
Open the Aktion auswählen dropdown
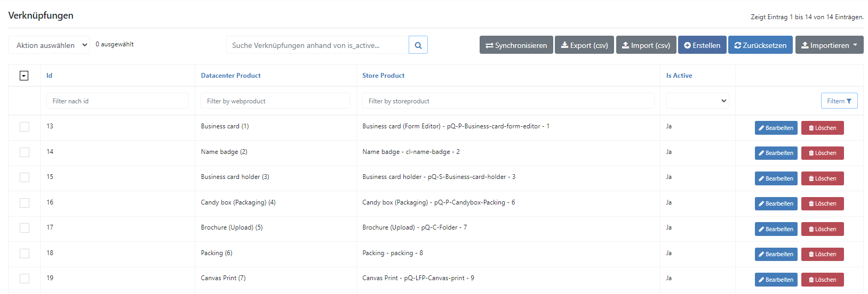click(x=49, y=45)
